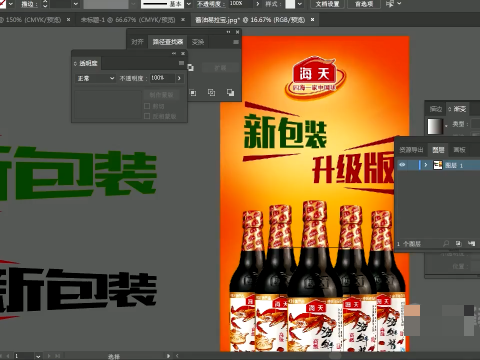Image resolution: width=480 pixels, height=360 pixels.
Task: Click the align options icon in control bar
Action: (x=389, y=4)
